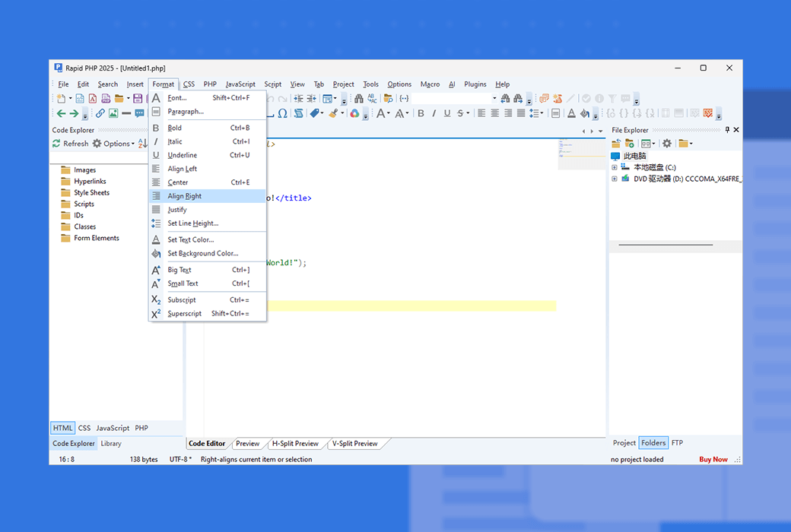Click the purple Save icon in toolbar
This screenshot has height=532, width=791.
137,98
